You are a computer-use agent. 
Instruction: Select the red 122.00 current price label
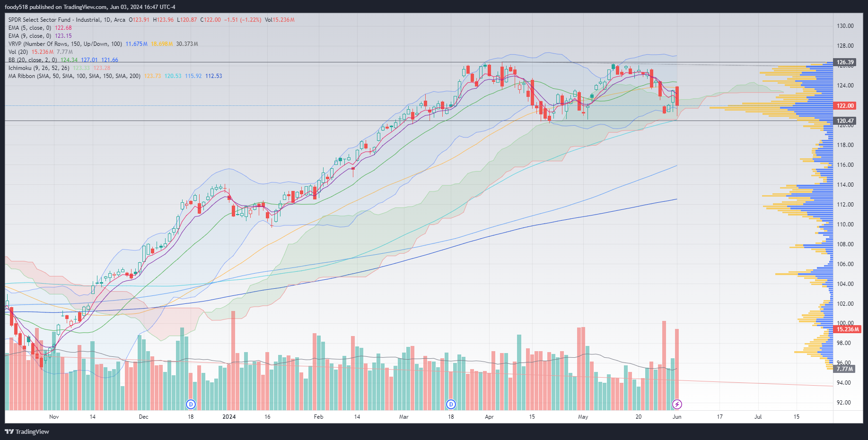point(845,106)
